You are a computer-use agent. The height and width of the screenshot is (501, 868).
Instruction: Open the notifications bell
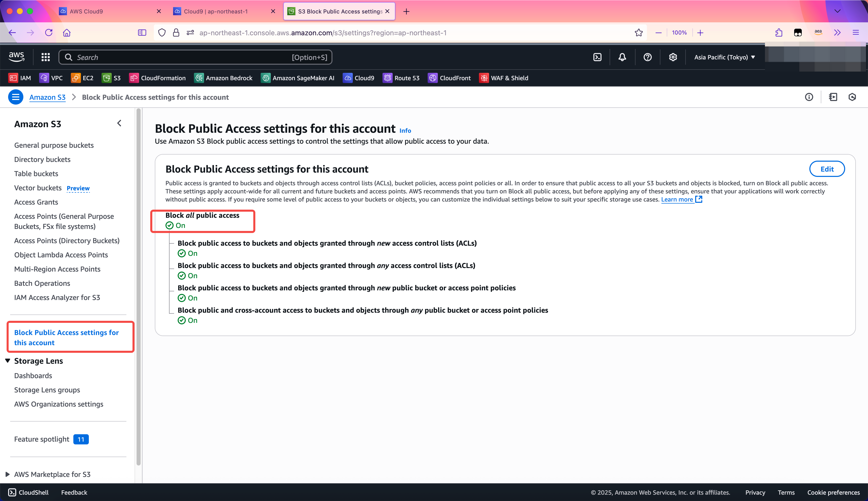[622, 57]
